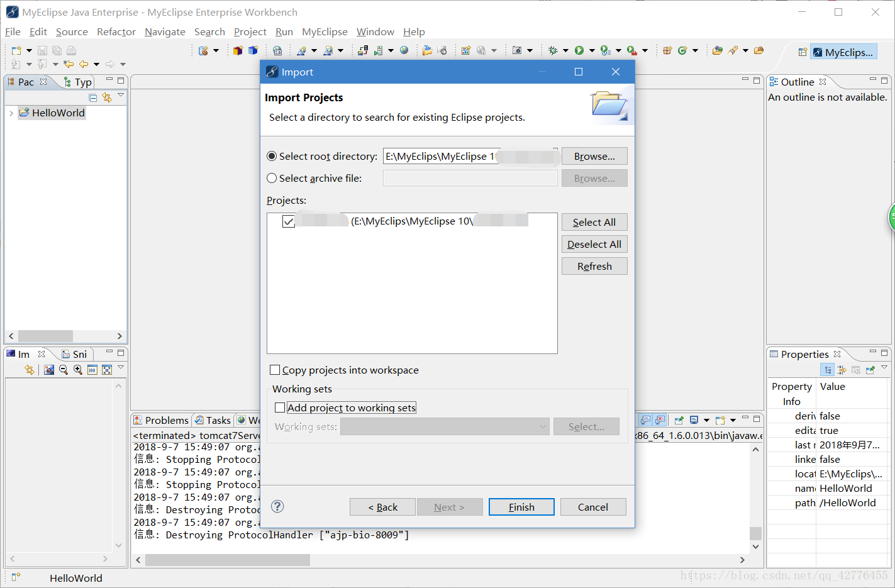Expand the HelloWorld project tree node
The width and height of the screenshot is (895, 588).
[x=11, y=113]
